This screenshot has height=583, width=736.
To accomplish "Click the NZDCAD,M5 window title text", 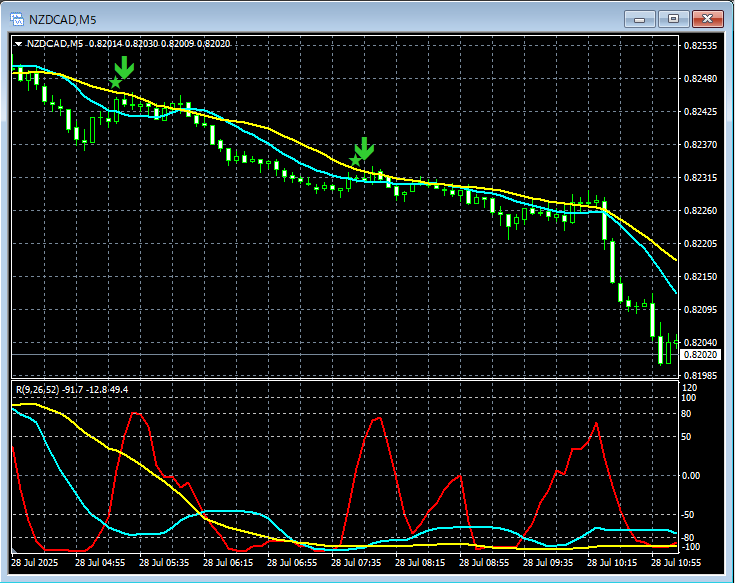I will [x=62, y=18].
